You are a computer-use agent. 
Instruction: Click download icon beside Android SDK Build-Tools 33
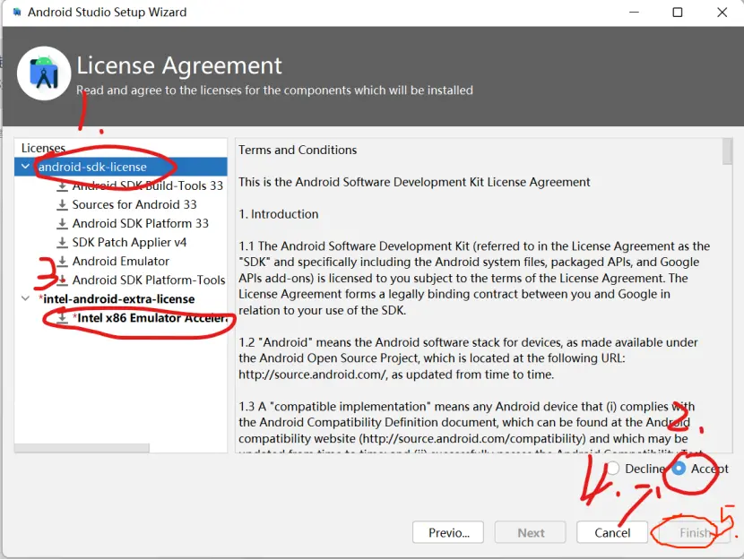pyautogui.click(x=62, y=186)
